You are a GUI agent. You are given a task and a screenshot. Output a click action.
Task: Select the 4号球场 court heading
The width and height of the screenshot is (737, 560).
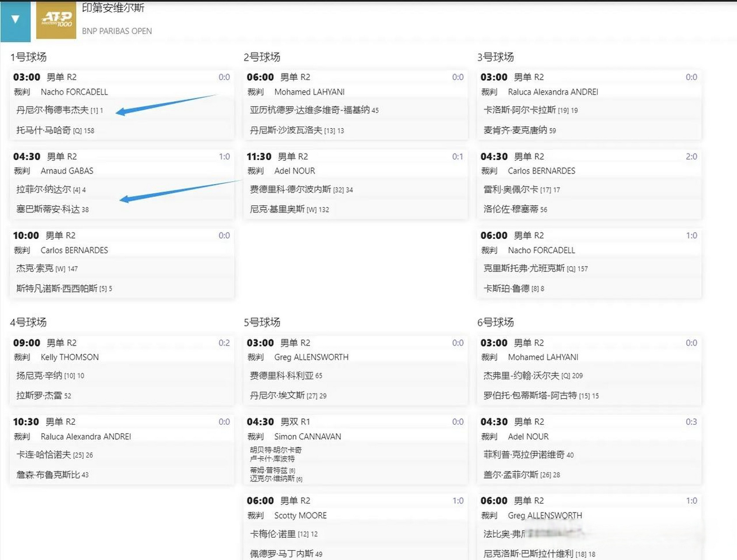[x=28, y=322]
